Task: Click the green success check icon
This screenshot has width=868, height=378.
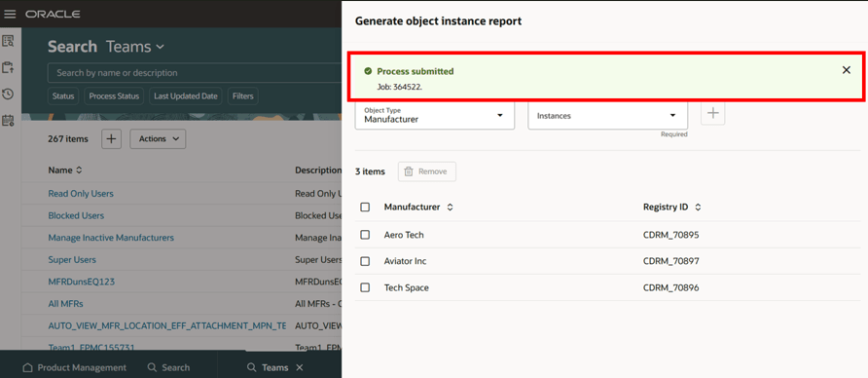Action: tap(368, 71)
